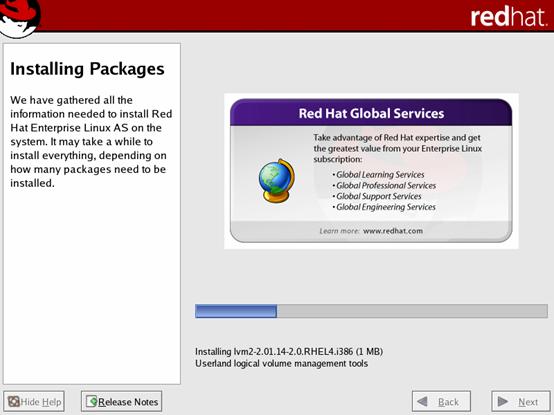Proceed with the Next button
The height and width of the screenshot is (415, 554).
521,402
